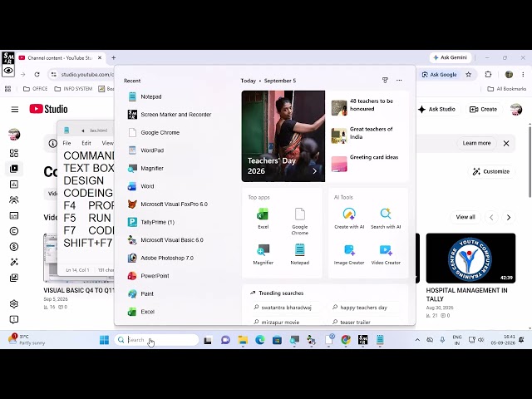This screenshot has height=399, width=532.
Task: Open the '48 teachers to be honoured' story
Action: pyautogui.click(x=367, y=106)
